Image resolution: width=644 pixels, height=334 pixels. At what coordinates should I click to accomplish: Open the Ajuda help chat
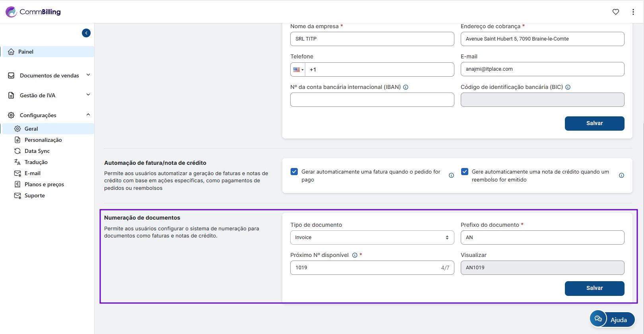[612, 319]
